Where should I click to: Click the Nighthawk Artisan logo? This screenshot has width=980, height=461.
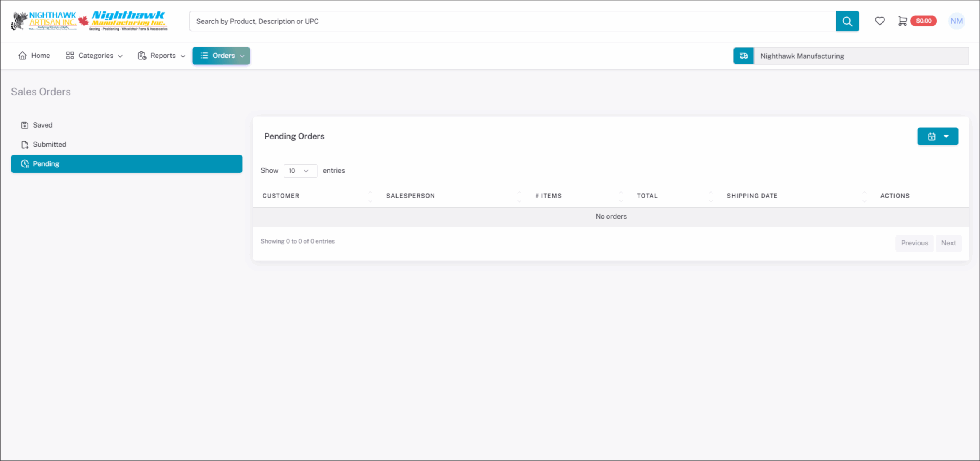click(x=44, y=21)
